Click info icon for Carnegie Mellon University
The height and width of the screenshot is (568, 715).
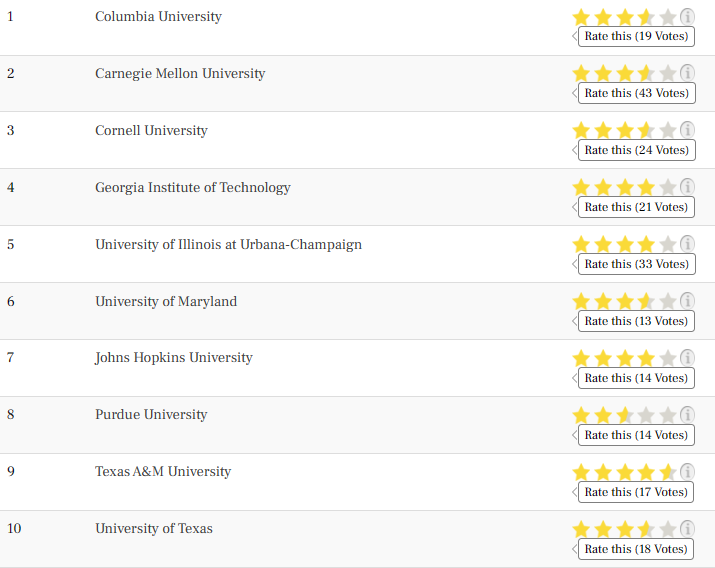coord(687,73)
